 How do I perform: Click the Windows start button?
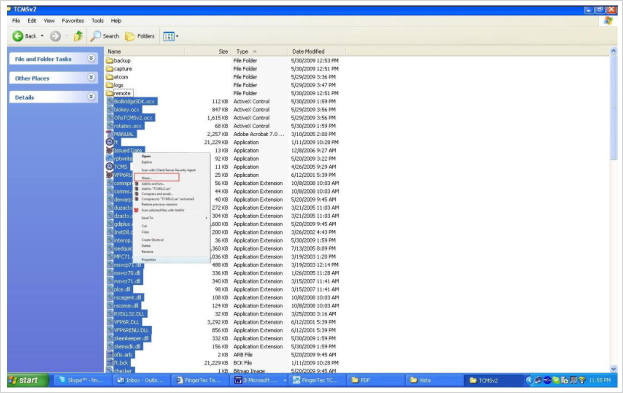(28, 380)
